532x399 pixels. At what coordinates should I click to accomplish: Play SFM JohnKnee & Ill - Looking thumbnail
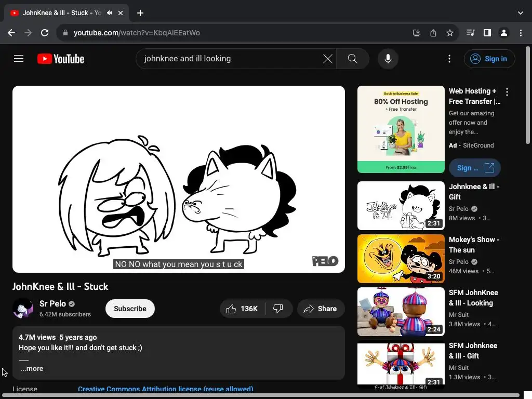tap(401, 312)
